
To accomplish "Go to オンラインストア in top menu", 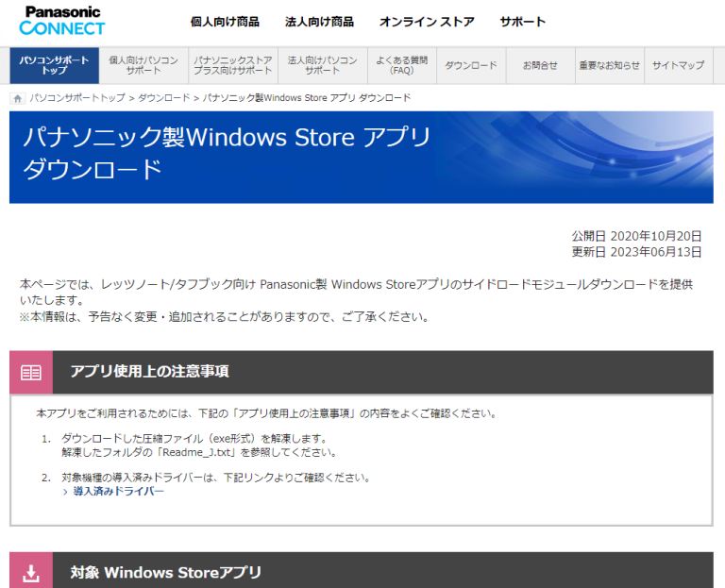I will coord(427,22).
